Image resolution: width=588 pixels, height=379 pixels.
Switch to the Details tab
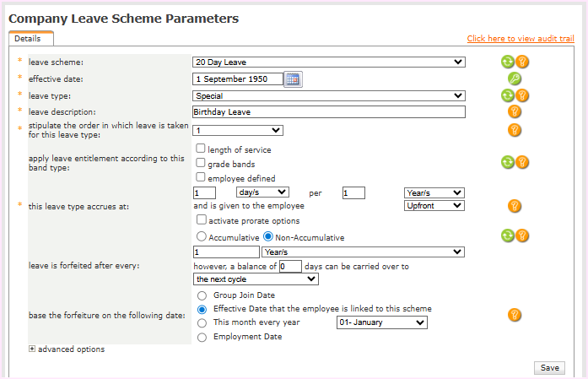(x=27, y=39)
